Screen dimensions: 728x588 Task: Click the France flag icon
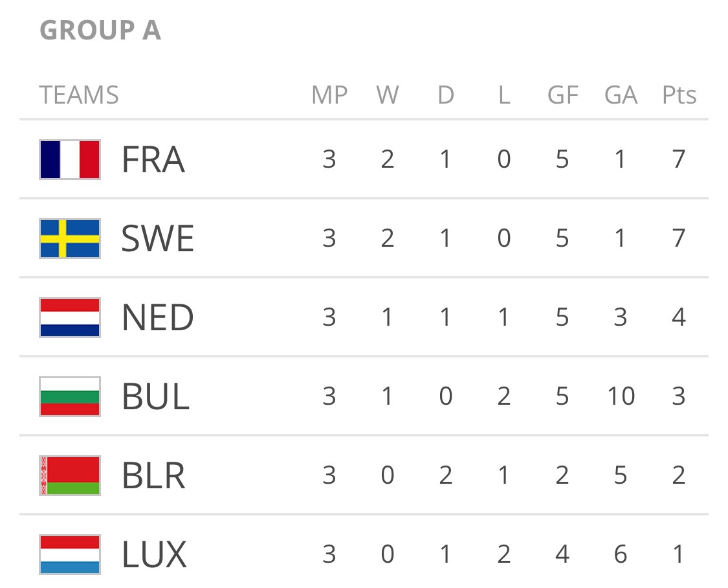coord(70,160)
